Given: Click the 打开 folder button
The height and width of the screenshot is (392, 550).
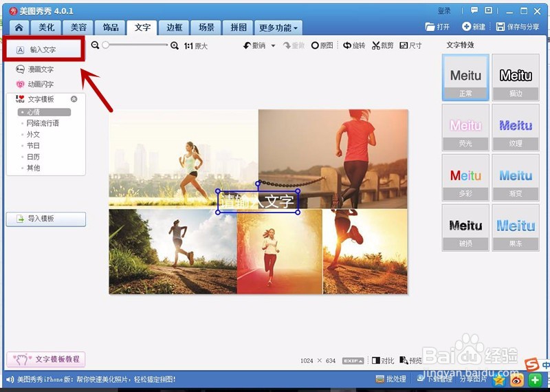Looking at the screenshot, I should 437,27.
